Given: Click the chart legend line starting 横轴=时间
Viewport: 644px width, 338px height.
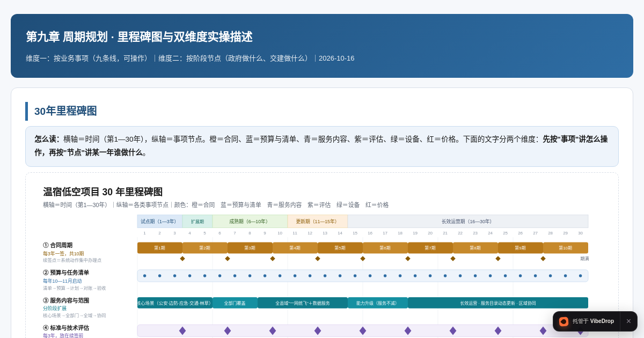Looking at the screenshot, I should pyautogui.click(x=216, y=205).
